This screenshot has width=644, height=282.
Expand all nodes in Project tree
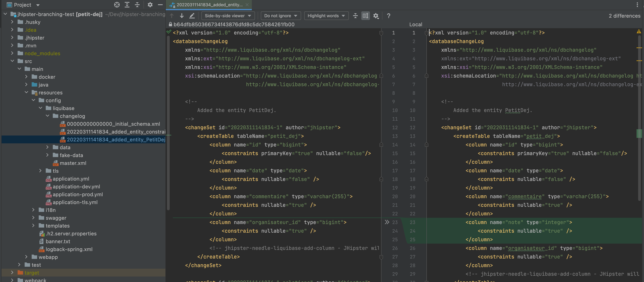pos(127,5)
